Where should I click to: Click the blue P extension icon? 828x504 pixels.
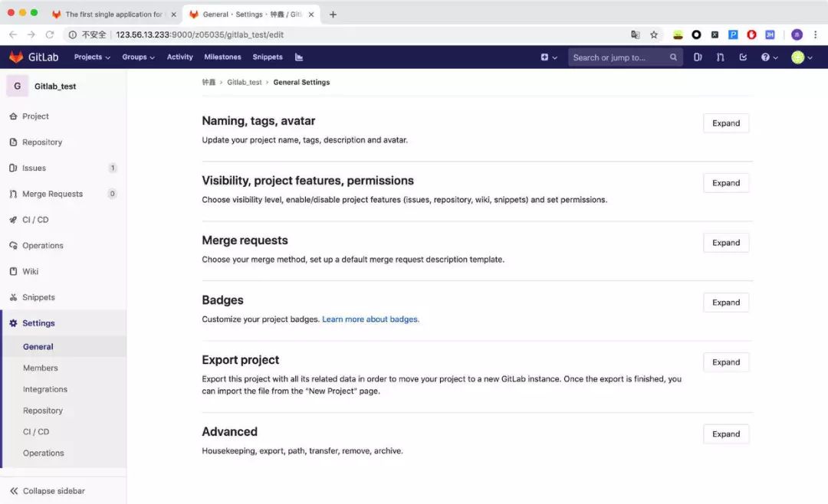coord(733,34)
